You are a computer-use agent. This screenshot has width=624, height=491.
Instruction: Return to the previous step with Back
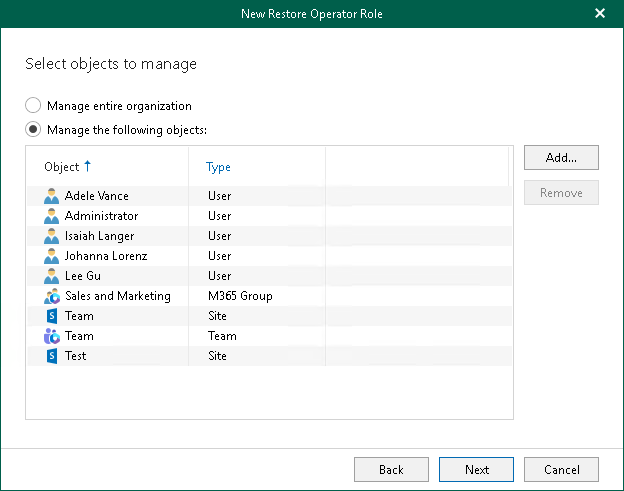[x=391, y=469]
